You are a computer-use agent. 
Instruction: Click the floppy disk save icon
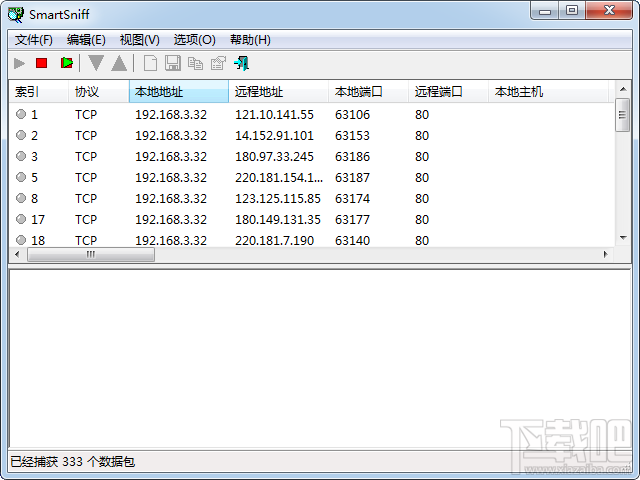point(173,63)
